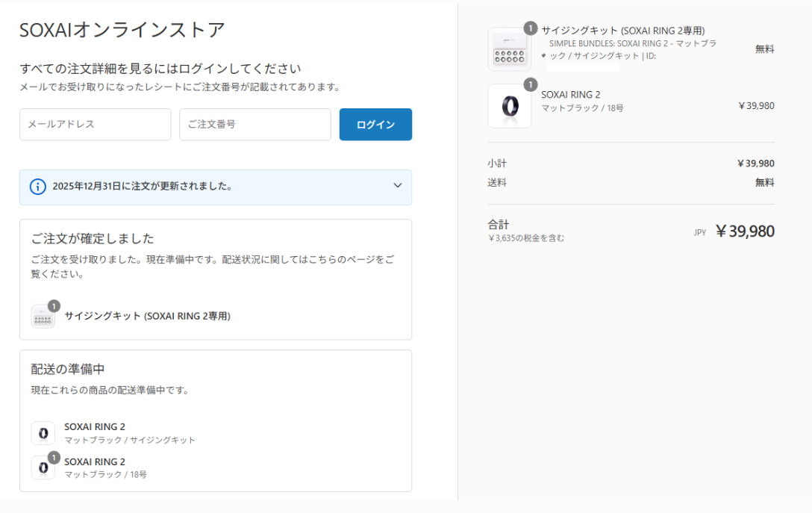Click the SIMPLE BUNDLES description text
Viewport: 812px width, 513px height.
633,50
